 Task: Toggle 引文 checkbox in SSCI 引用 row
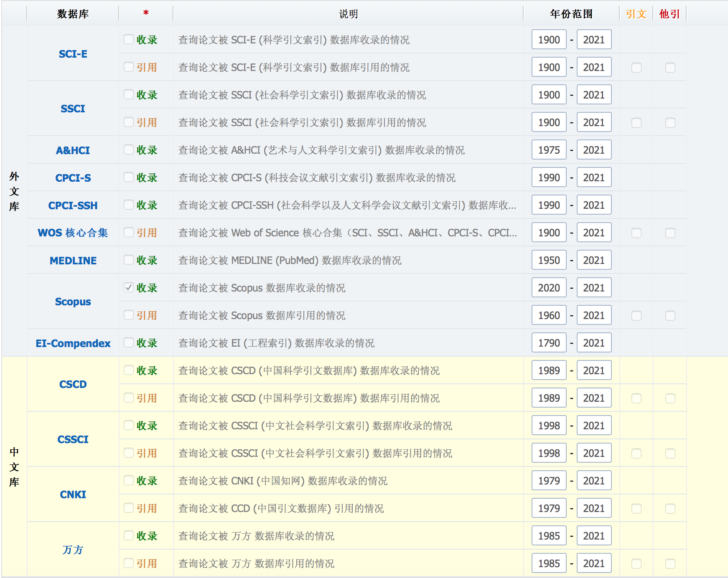click(x=636, y=123)
